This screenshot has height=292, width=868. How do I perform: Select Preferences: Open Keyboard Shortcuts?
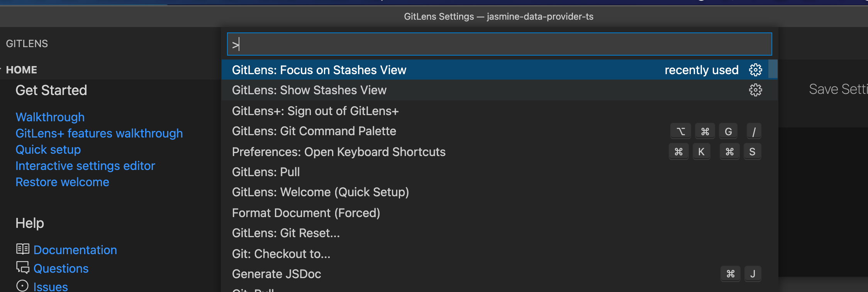point(339,152)
